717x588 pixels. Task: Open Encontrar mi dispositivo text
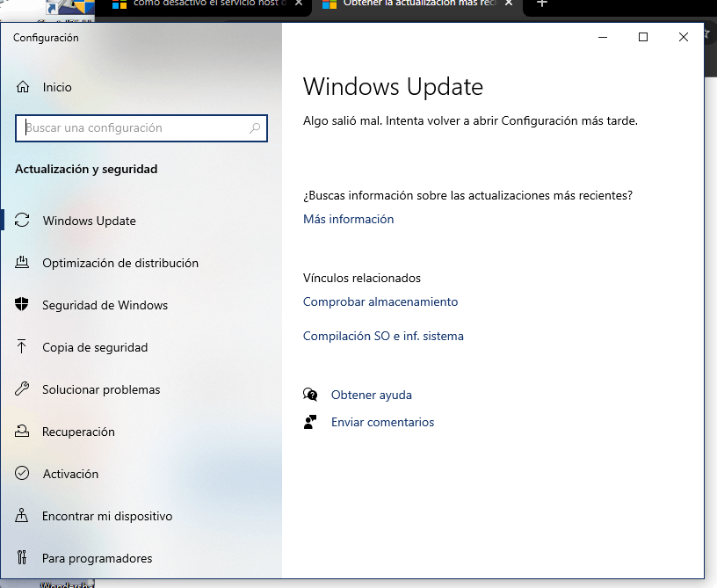pyautogui.click(x=107, y=516)
